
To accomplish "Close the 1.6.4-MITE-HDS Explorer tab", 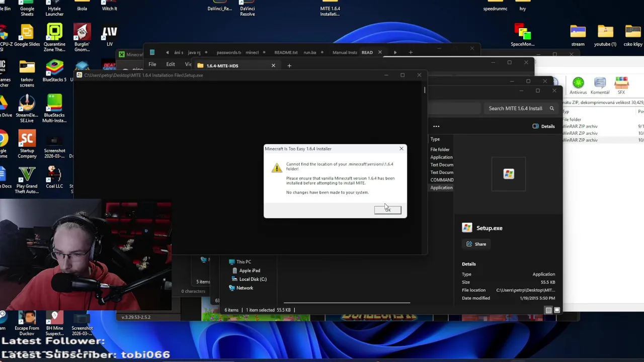I will [273, 65].
